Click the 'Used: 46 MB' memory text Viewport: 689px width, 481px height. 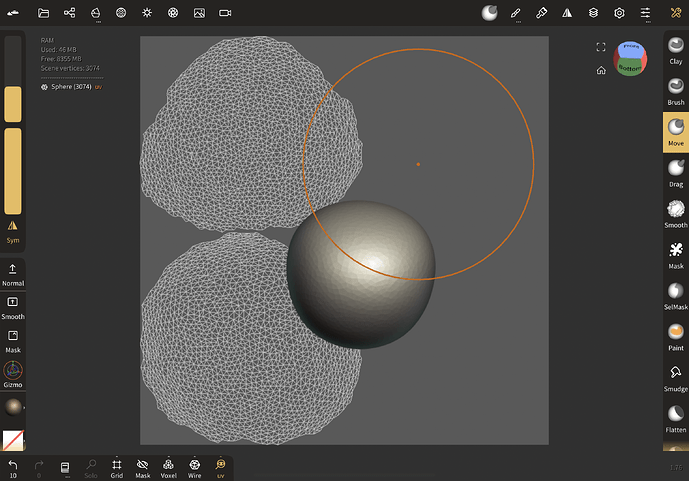click(x=58, y=50)
